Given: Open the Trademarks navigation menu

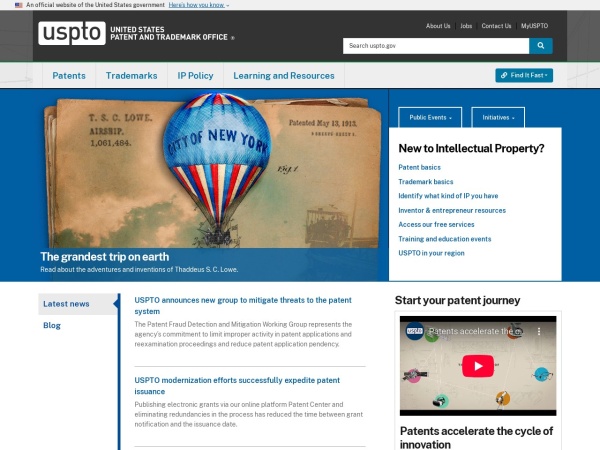Looking at the screenshot, I should [x=131, y=75].
